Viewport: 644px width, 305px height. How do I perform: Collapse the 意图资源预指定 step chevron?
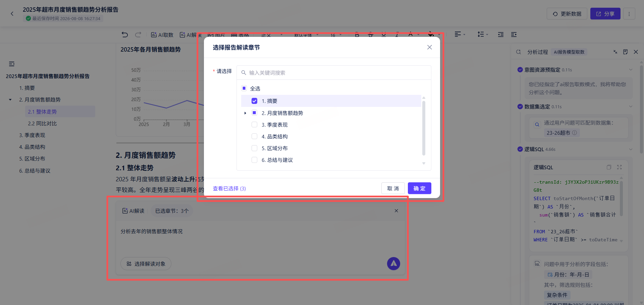tap(631, 70)
